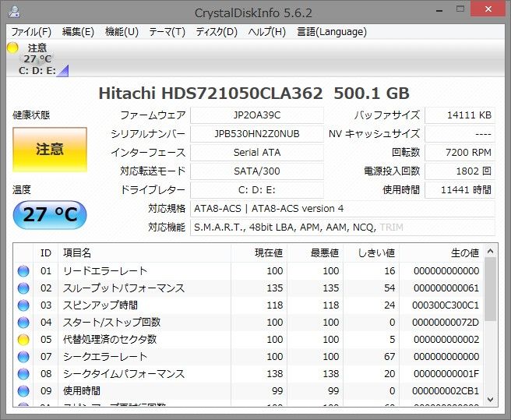This screenshot has height=420, width=511.
Task: Maximize the CrystalDiskInfo window
Action: click(460, 9)
